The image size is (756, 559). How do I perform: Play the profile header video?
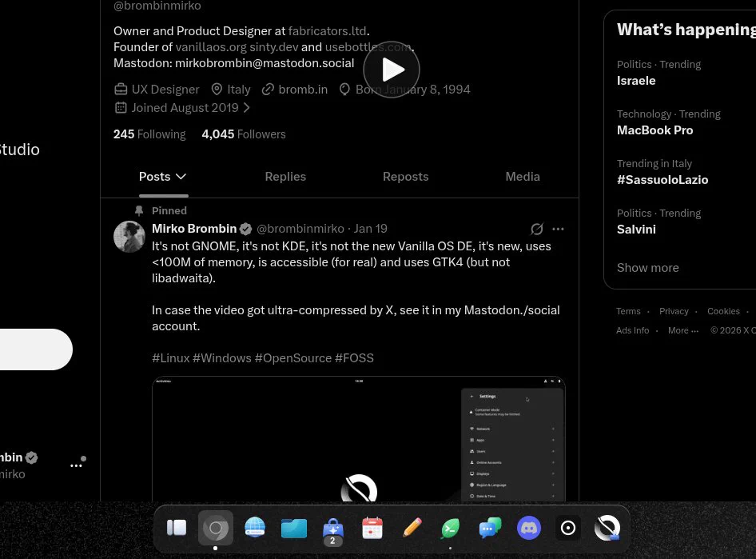[392, 70]
